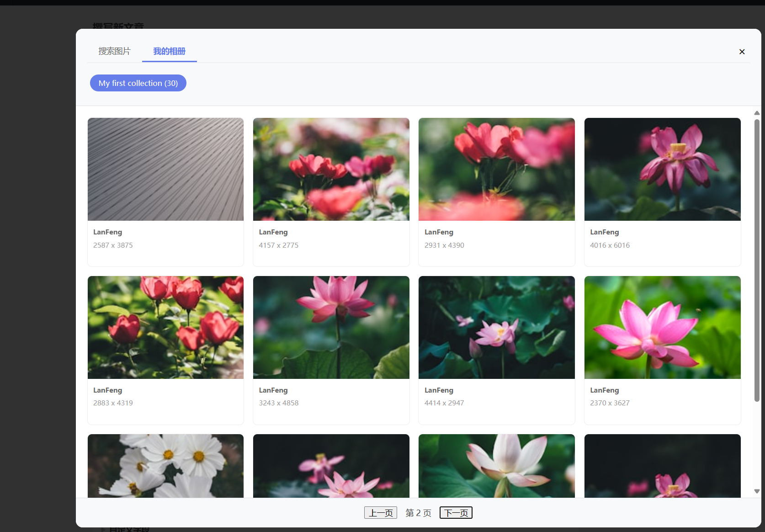Image resolution: width=765 pixels, height=532 pixels.
Task: Select the 我的相册 tab
Action: coord(169,51)
